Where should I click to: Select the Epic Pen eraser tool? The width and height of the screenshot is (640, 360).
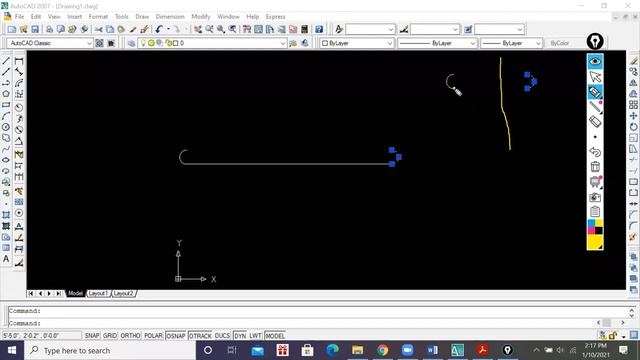tap(595, 121)
